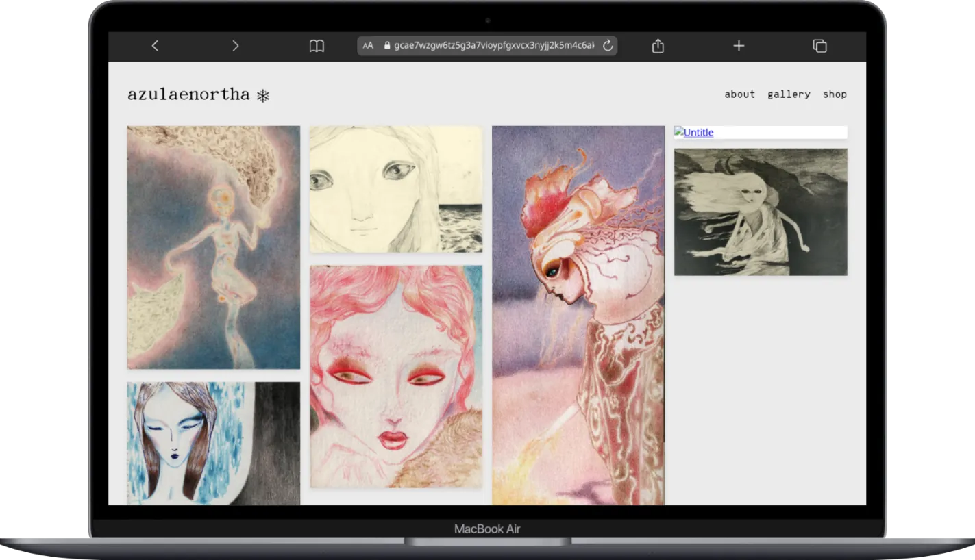
Task: Click the snowflake icon beside the site name
Action: pyautogui.click(x=263, y=96)
